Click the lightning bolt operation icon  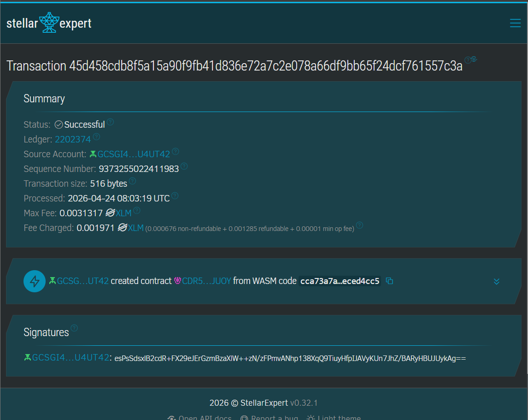tap(35, 281)
